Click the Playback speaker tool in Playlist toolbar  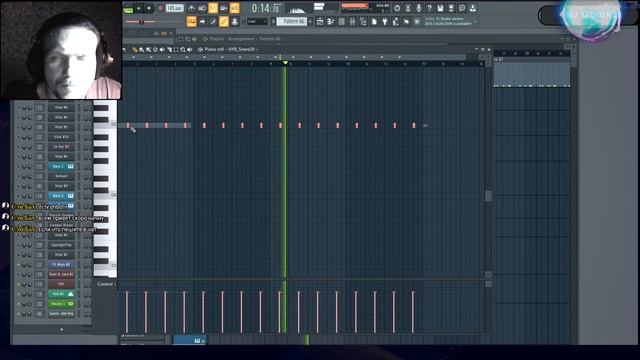(x=194, y=39)
